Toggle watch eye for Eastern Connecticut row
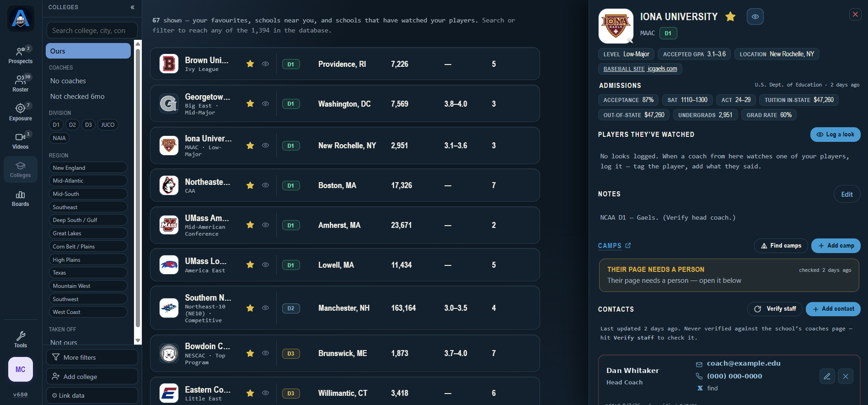Viewport: 868px width, 405px height. (x=265, y=393)
